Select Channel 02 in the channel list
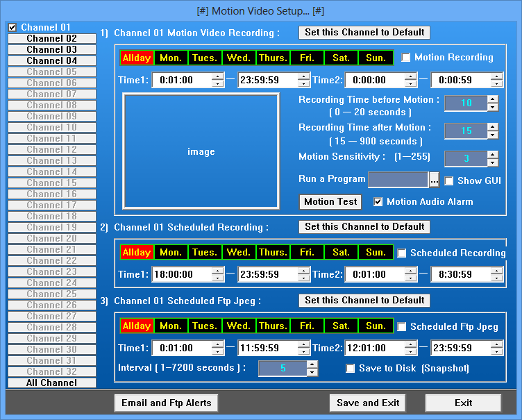This screenshot has height=420, width=522. (x=52, y=39)
